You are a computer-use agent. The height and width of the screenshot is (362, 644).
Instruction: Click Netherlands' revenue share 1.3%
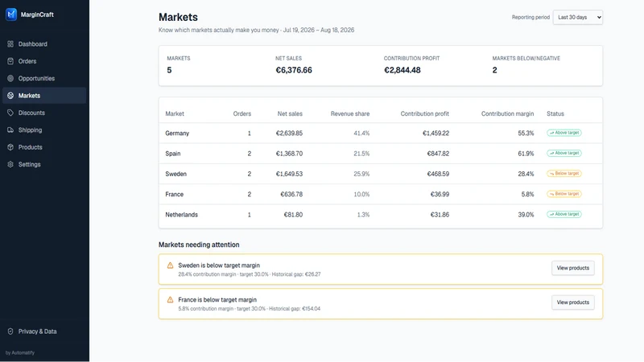[x=363, y=215]
